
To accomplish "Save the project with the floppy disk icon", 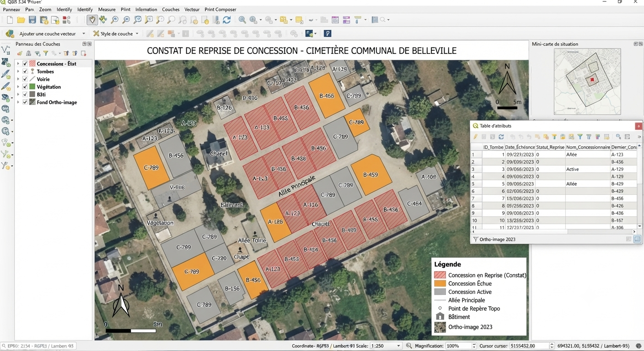I will coord(32,20).
